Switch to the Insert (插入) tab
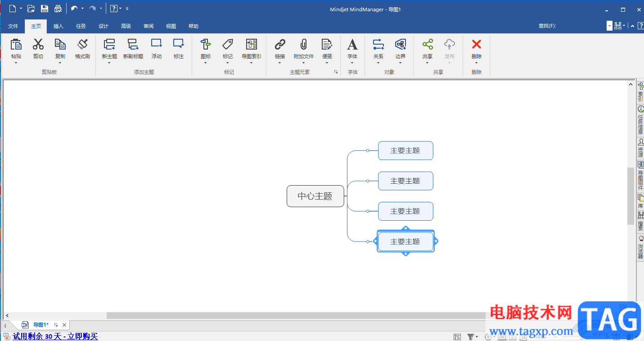Image resolution: width=644 pixels, height=341 pixels. pos(59,26)
